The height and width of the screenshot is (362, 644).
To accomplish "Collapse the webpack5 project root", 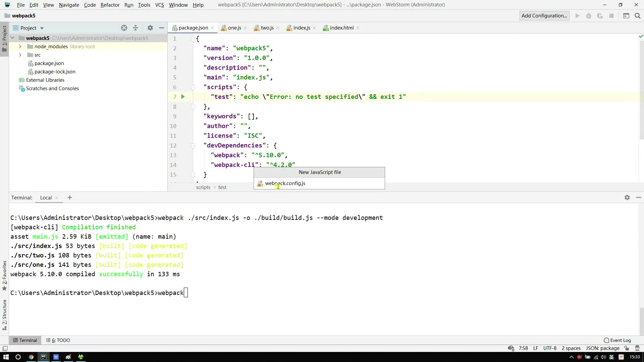I will pos(12,38).
